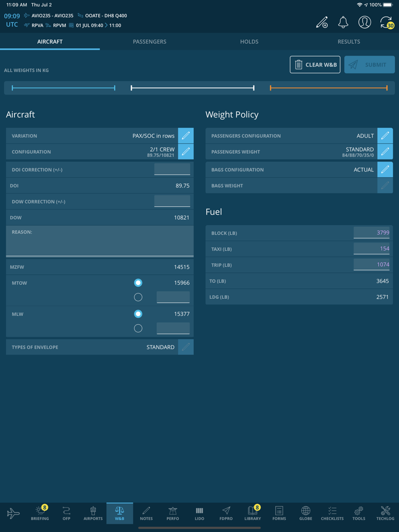
Task: Edit the TRIP fuel field 1074
Action: click(371, 264)
